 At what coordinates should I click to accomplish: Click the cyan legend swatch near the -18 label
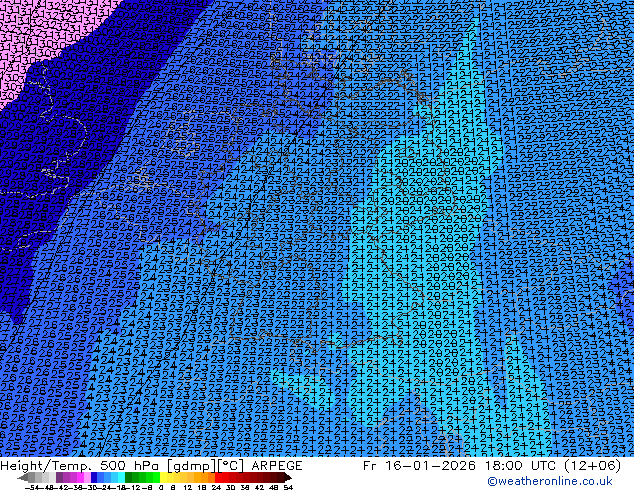121,477
